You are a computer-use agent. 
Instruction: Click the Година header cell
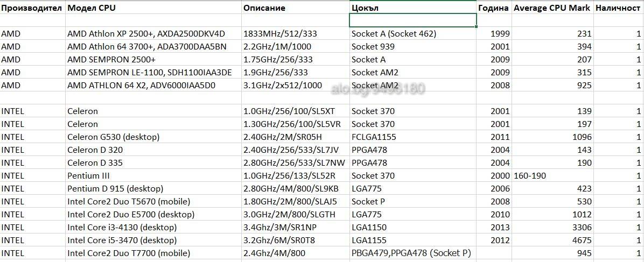point(494,8)
